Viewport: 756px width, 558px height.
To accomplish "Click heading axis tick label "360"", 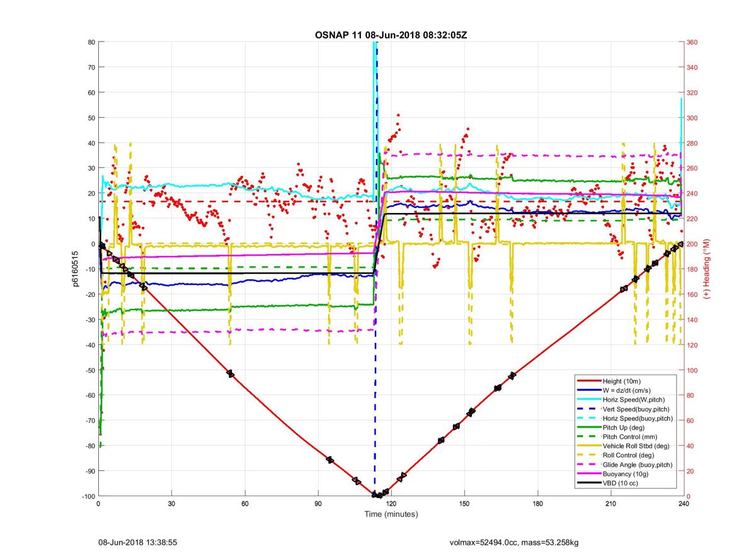I will tap(693, 42).
